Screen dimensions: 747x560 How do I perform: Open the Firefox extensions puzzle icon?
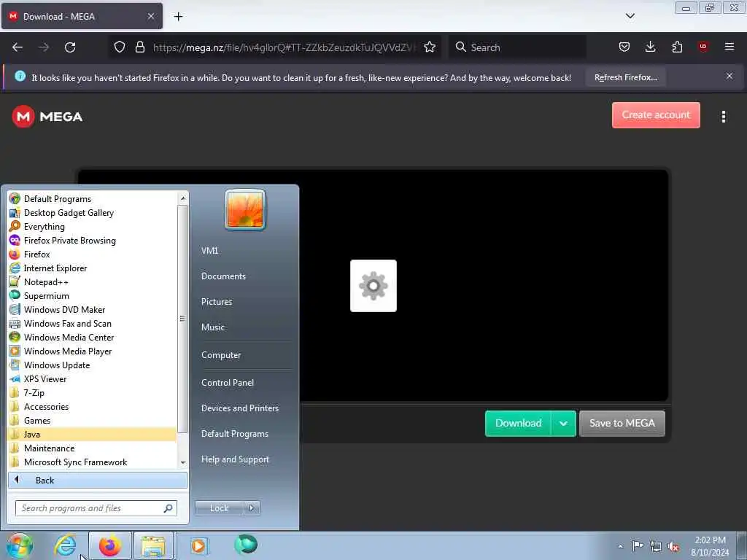click(x=677, y=47)
